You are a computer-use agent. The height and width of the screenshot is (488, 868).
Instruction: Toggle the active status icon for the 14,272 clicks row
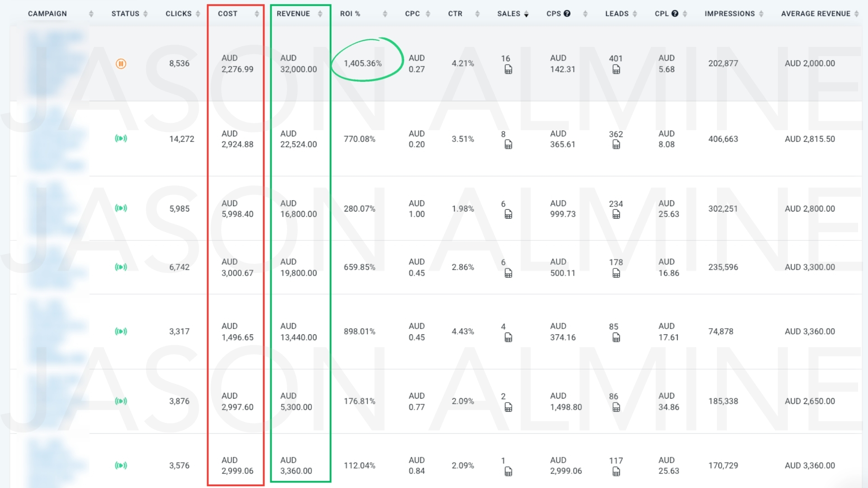(121, 138)
